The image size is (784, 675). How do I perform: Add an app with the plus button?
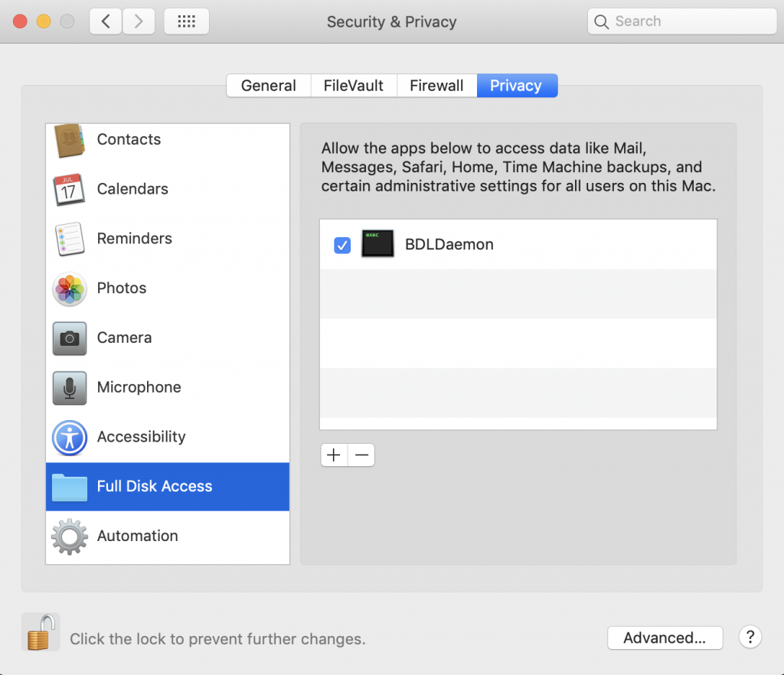334,455
